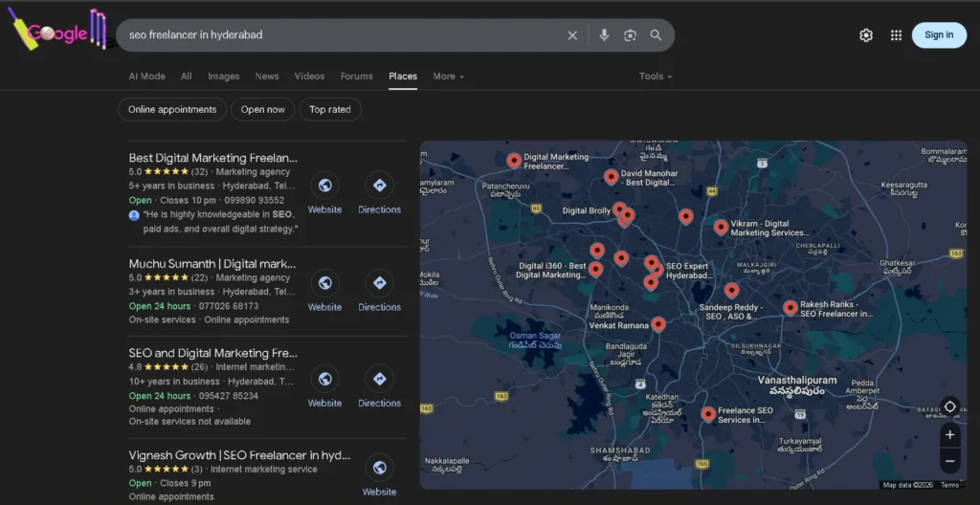Open the Google apps grid icon
Image resolution: width=980 pixels, height=505 pixels.
[x=896, y=35]
